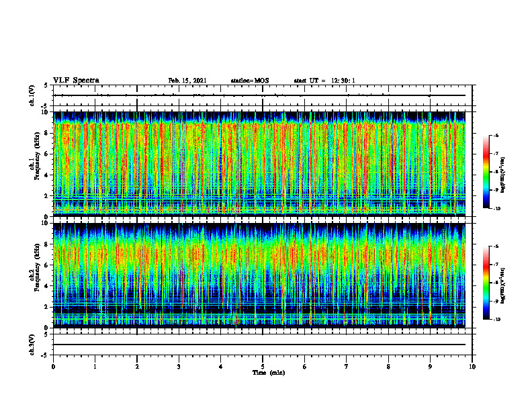Click the ch.1 frequency tick label "4"

tap(47, 175)
